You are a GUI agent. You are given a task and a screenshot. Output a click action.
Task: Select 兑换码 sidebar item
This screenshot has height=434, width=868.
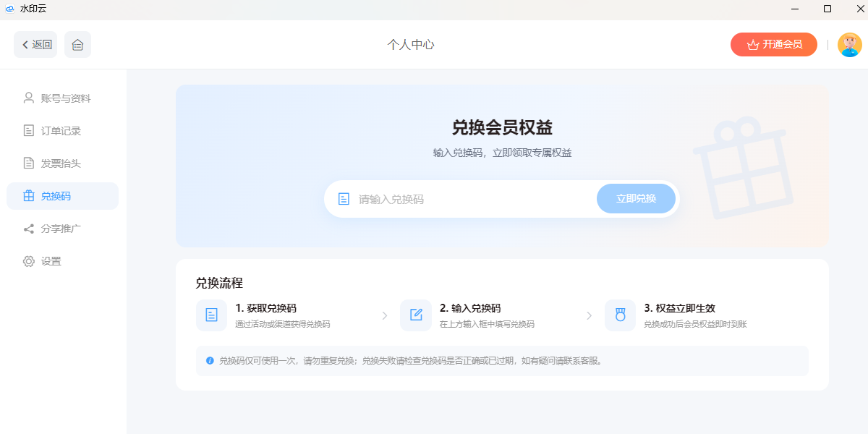62,196
